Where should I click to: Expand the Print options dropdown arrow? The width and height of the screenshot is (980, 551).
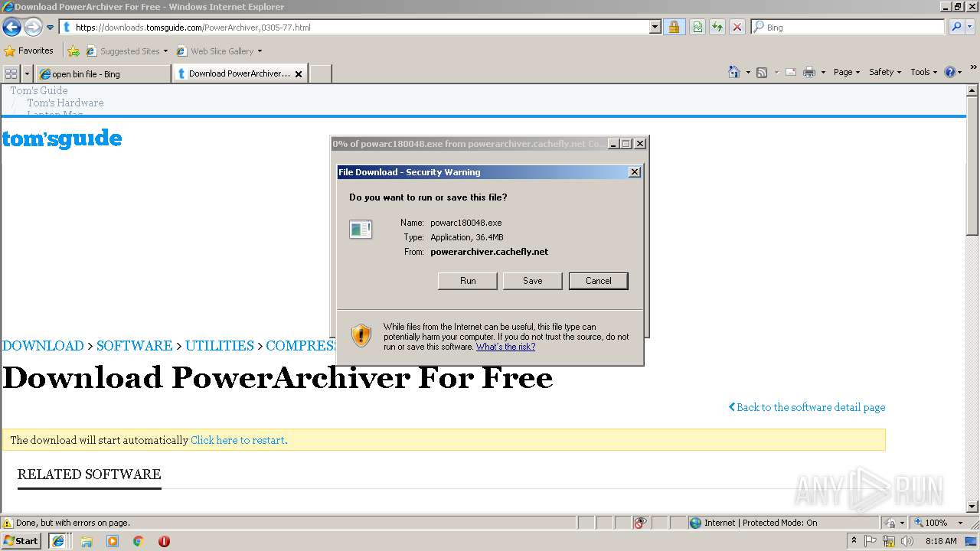click(x=823, y=72)
